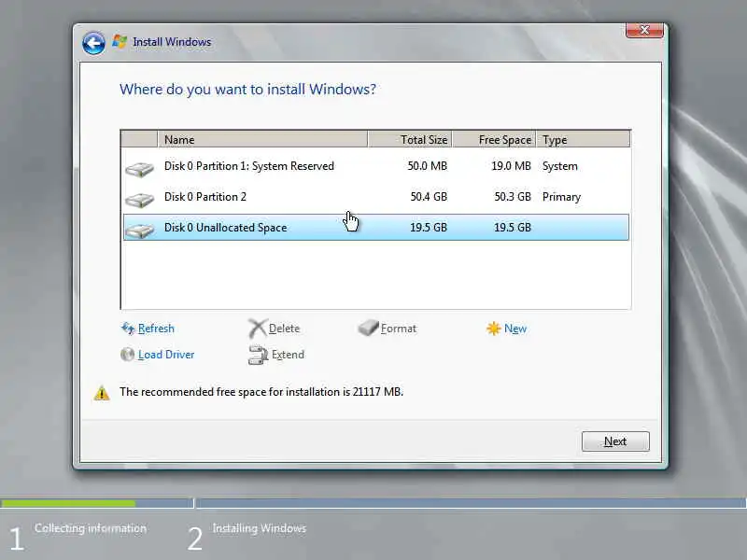Screen dimensions: 747x560
Task: Click the Installing Windows step label
Action: tap(260, 528)
